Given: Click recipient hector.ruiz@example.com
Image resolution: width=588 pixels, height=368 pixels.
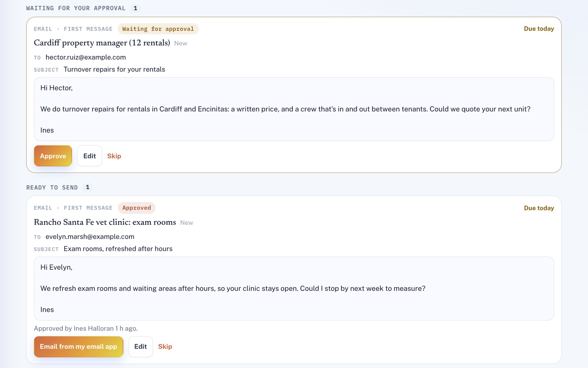Looking at the screenshot, I should click(86, 57).
